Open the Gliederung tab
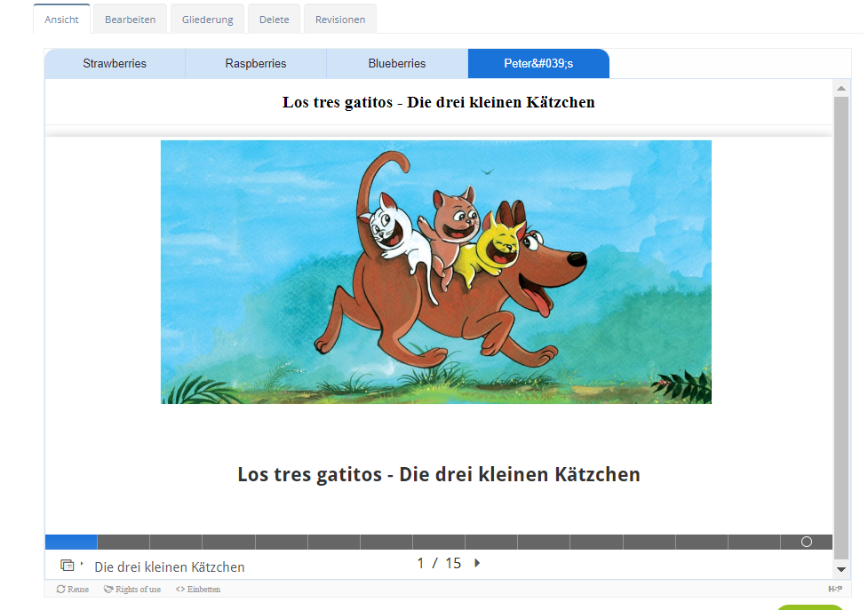This screenshot has height=610, width=868. pos(208,20)
